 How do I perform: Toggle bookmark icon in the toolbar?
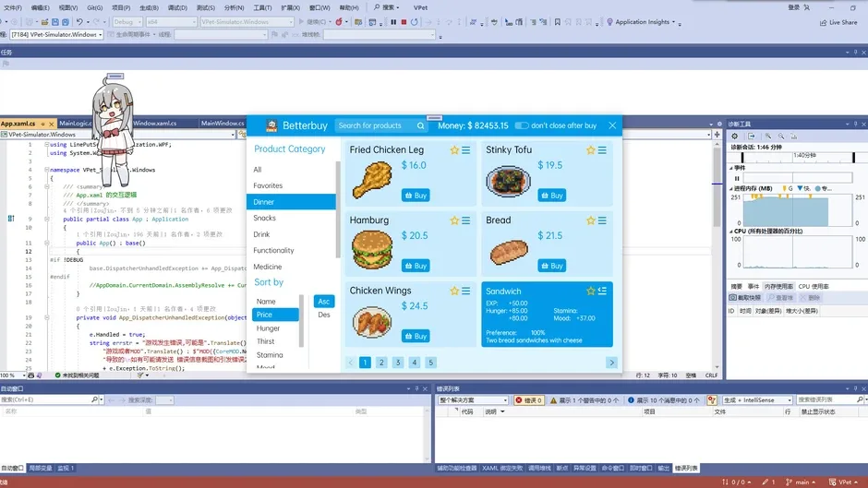pos(558,22)
